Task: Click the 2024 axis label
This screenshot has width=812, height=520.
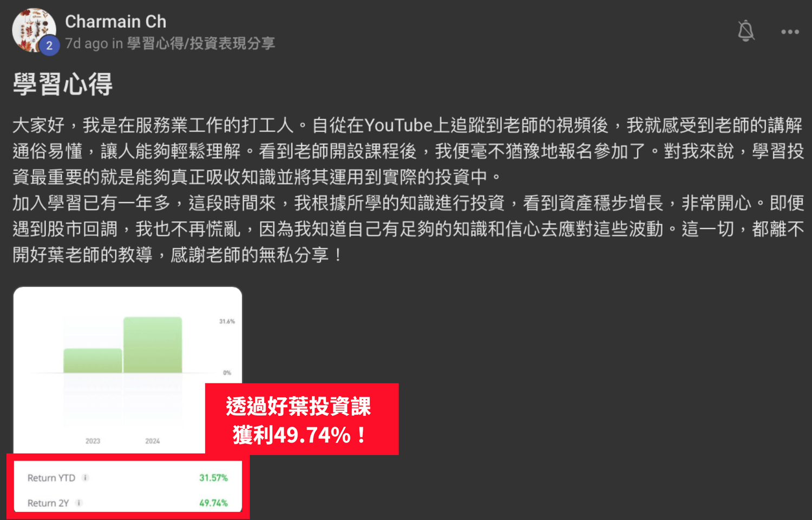Action: (x=153, y=441)
